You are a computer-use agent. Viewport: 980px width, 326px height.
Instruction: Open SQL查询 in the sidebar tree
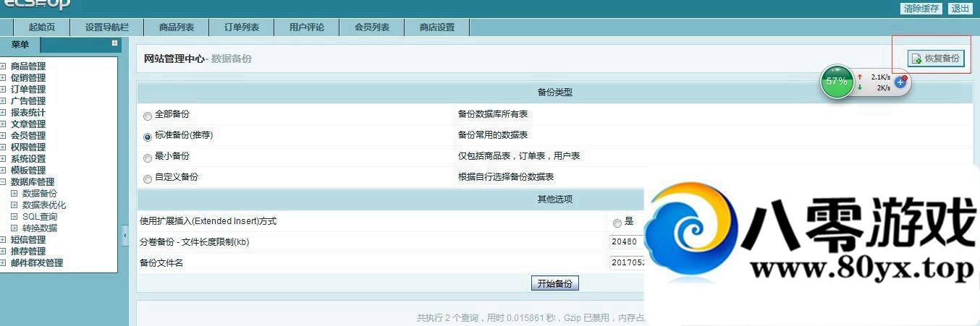tap(39, 217)
